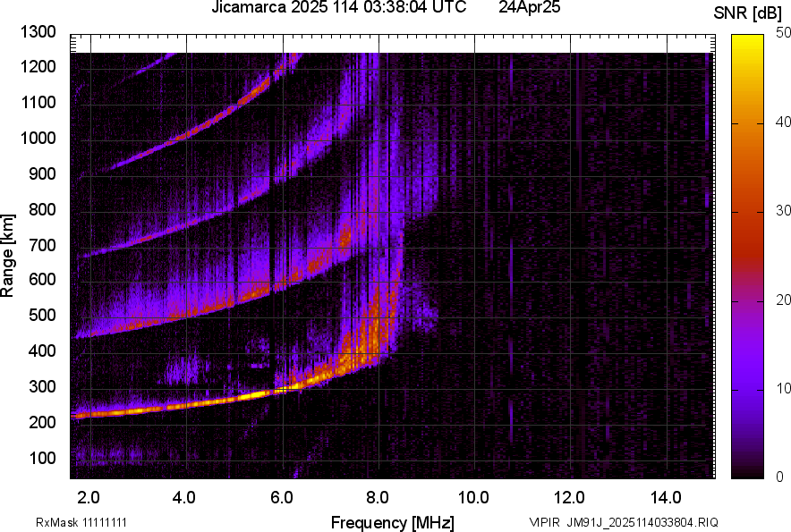Click the Jicamarca 2025 114 03:38:04 UTC title

click(x=338, y=7)
